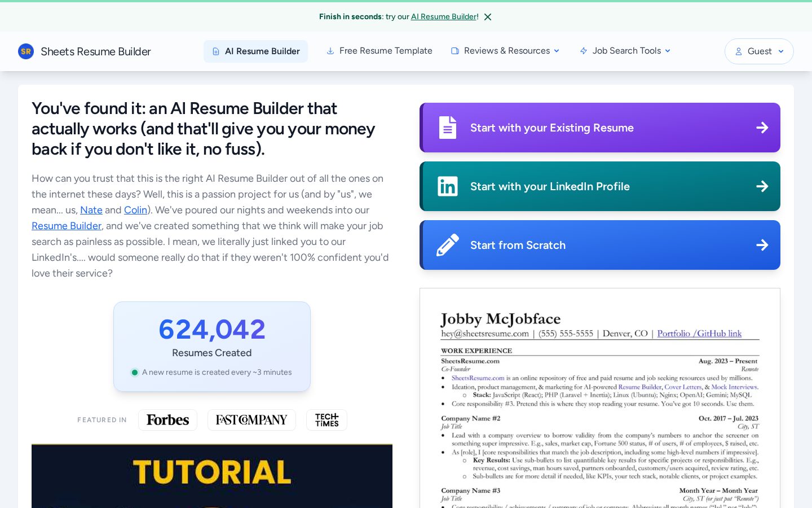This screenshot has height=508, width=812.
Task: Open Job Search Tools menu
Action: (x=625, y=51)
